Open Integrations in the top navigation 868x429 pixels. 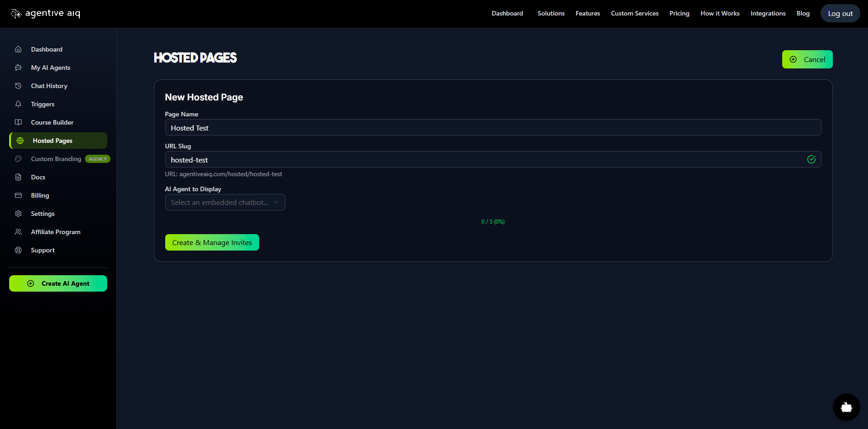click(x=768, y=14)
